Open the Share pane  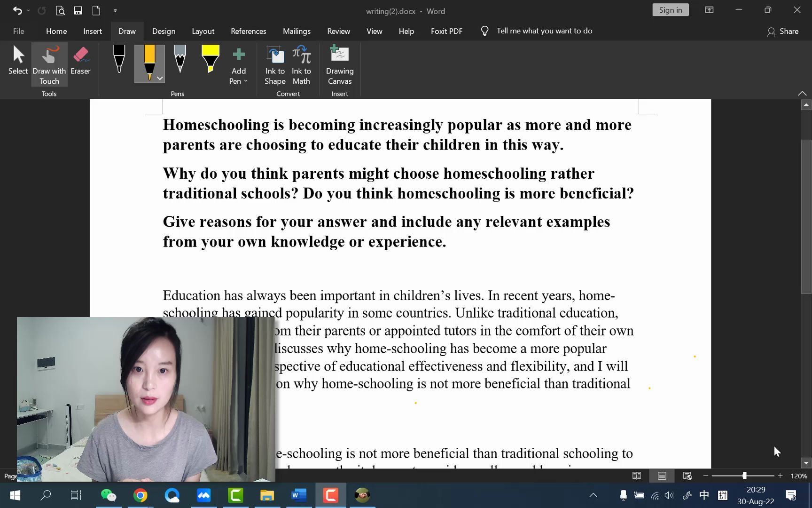point(783,32)
